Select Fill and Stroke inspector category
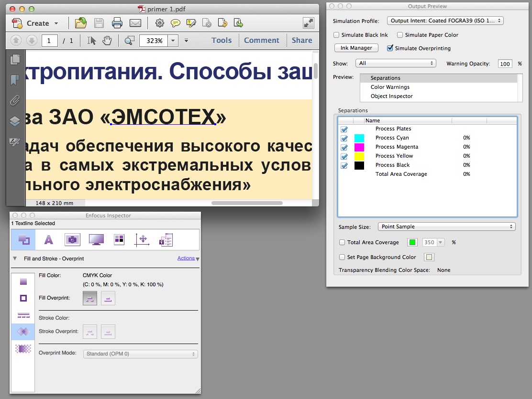The image size is (532, 399). (23, 240)
